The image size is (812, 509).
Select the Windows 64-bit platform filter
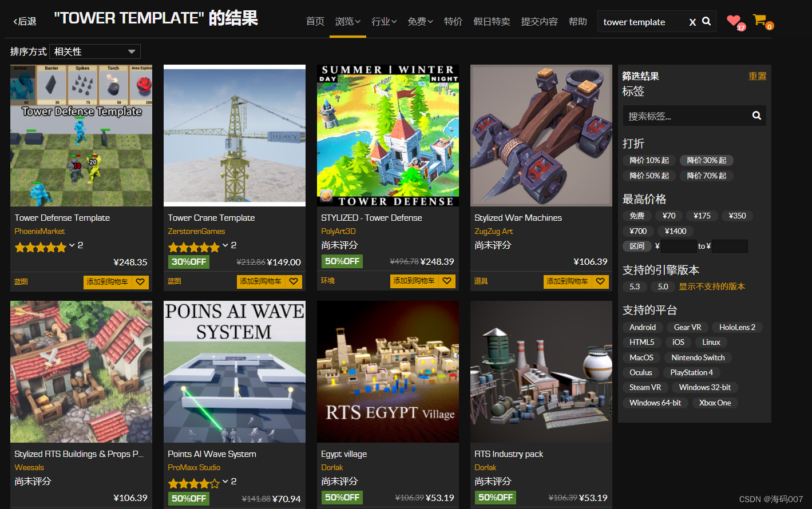point(655,403)
